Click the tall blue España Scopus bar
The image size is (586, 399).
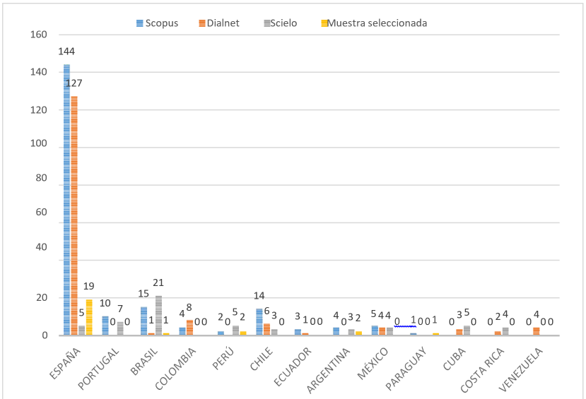click(67, 200)
